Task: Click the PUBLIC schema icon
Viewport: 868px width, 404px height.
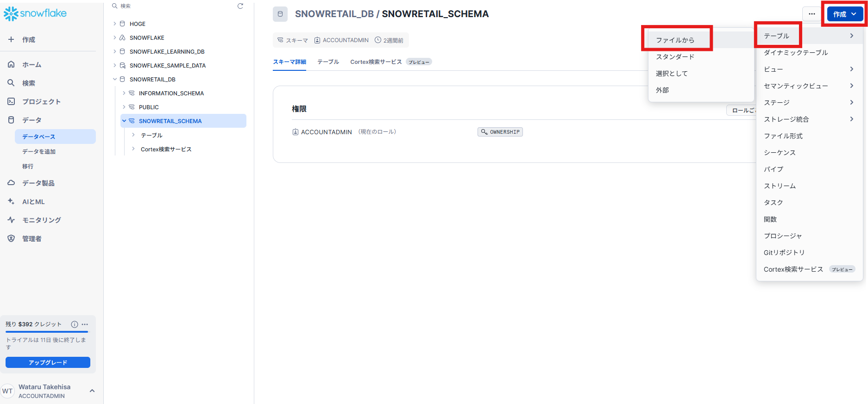Action: pyautogui.click(x=132, y=107)
